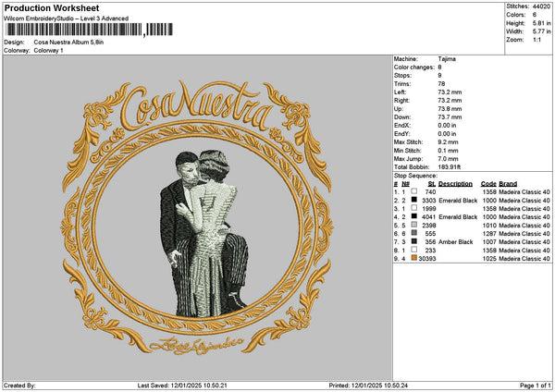555x392 pixels.
Task: Select the Down value 73.7 mm
Action: 450,117
